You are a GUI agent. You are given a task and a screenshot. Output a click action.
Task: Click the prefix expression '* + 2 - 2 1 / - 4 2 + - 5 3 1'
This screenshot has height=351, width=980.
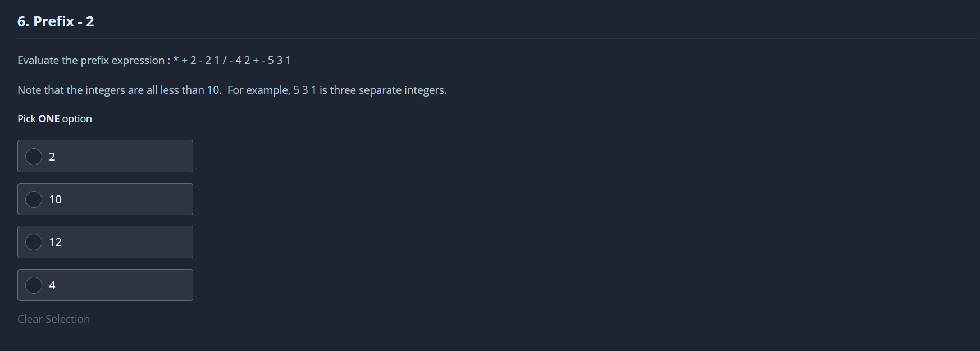(x=232, y=60)
